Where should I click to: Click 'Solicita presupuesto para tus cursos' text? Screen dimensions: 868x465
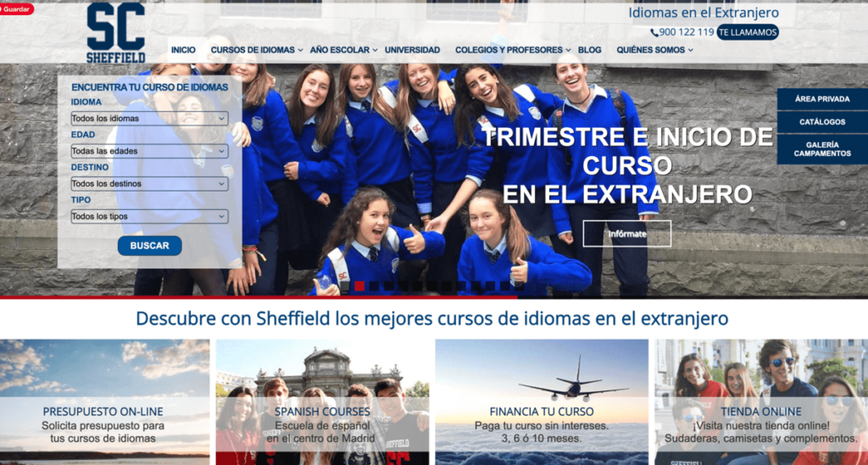point(103,432)
